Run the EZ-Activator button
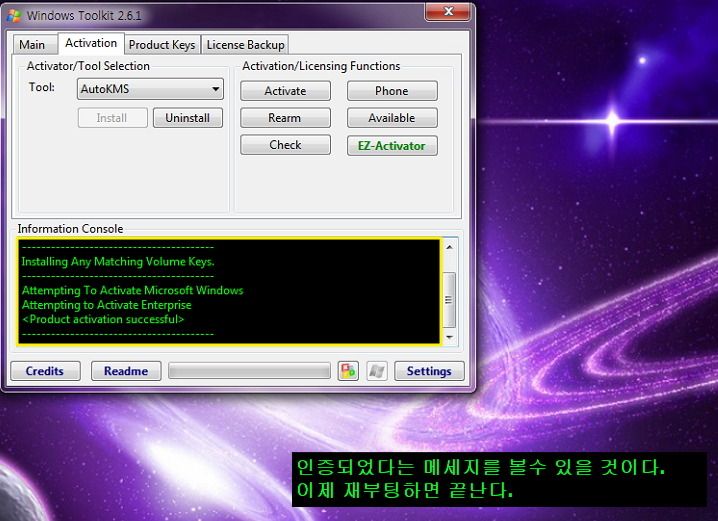Screen dimensions: 718x521 click(x=392, y=146)
